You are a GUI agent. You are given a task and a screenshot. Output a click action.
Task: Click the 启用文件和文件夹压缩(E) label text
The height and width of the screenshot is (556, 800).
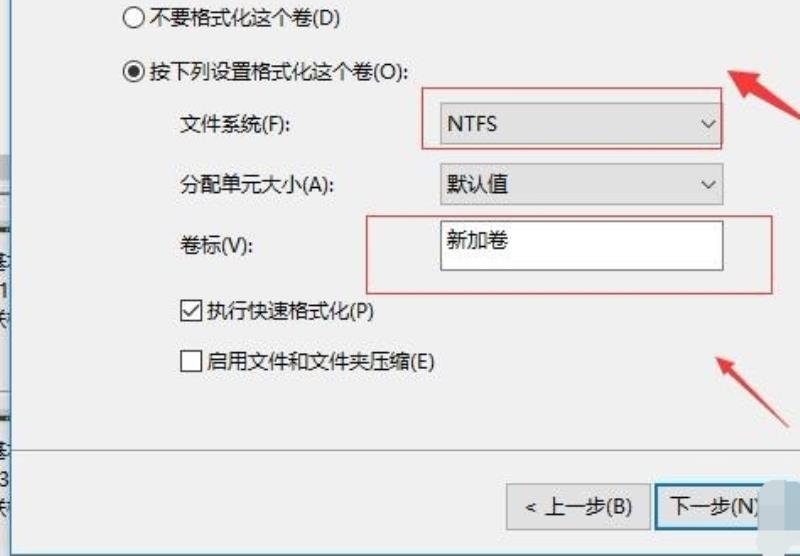320,362
